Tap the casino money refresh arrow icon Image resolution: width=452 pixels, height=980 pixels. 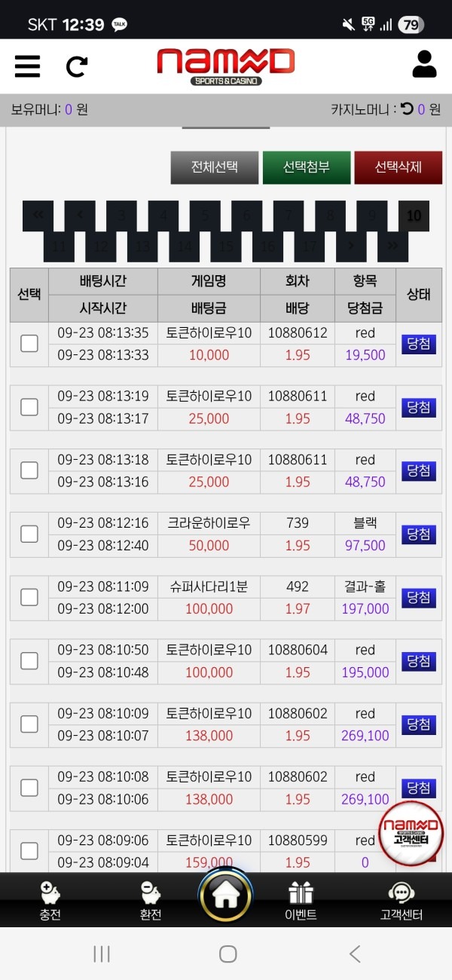click(x=408, y=109)
